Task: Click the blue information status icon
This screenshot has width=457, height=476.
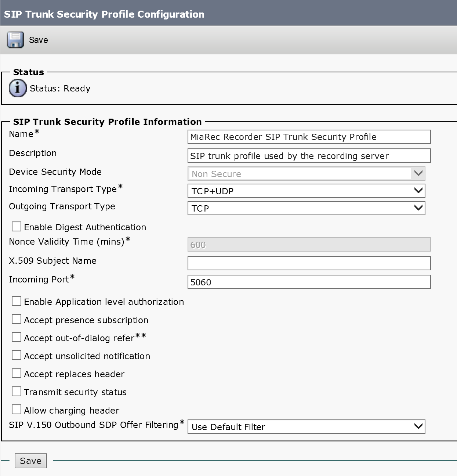Action: click(x=18, y=89)
